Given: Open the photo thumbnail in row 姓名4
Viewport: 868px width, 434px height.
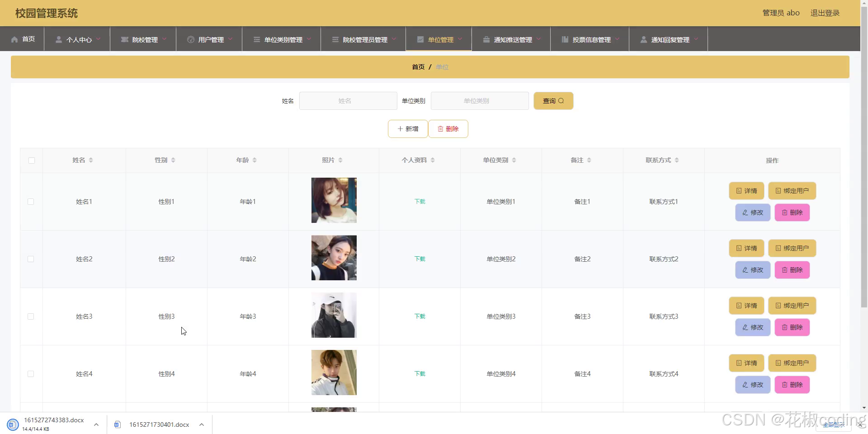Looking at the screenshot, I should 334,373.
